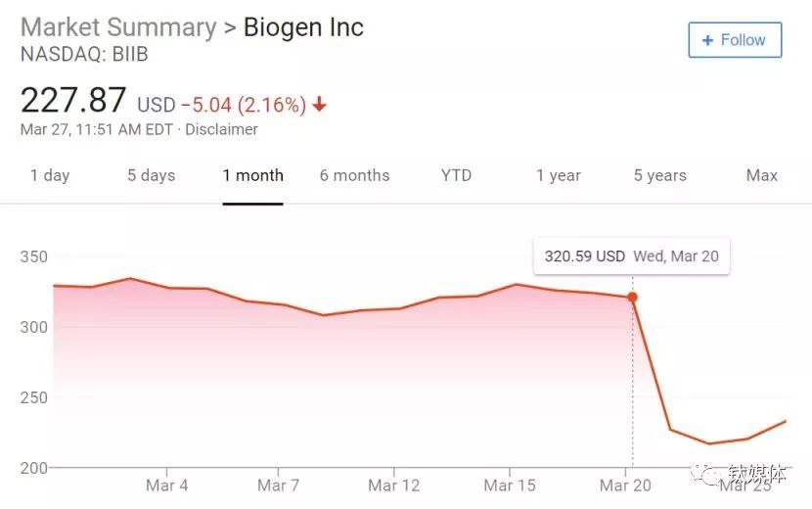Click the 320.59 USD tooltip box
812x509 pixels.
(631, 256)
